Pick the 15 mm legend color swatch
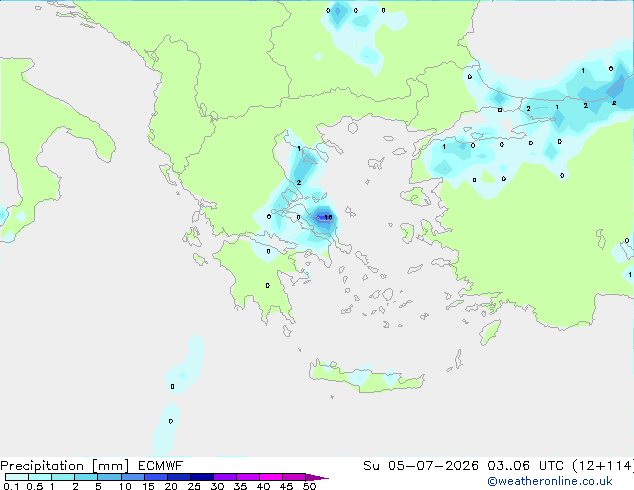This screenshot has height=490, width=634. click(155, 477)
